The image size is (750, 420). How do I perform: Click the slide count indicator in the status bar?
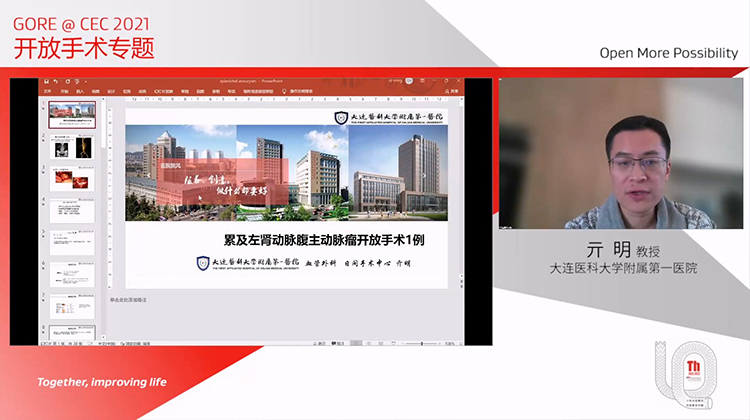[61, 343]
